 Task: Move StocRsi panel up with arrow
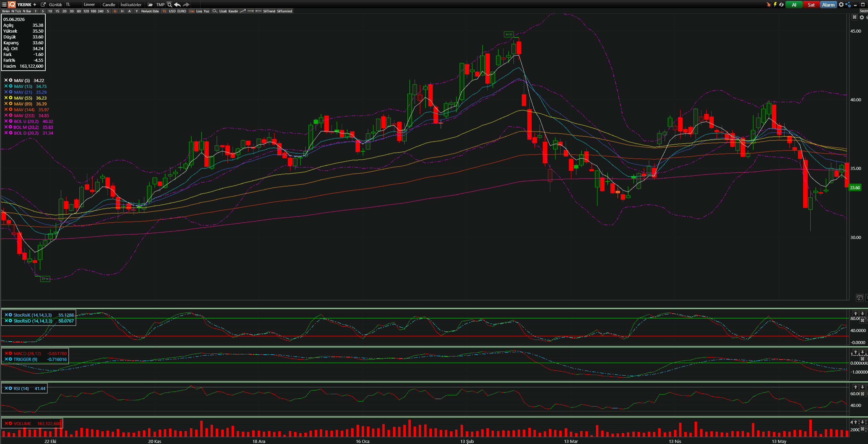click(856, 313)
